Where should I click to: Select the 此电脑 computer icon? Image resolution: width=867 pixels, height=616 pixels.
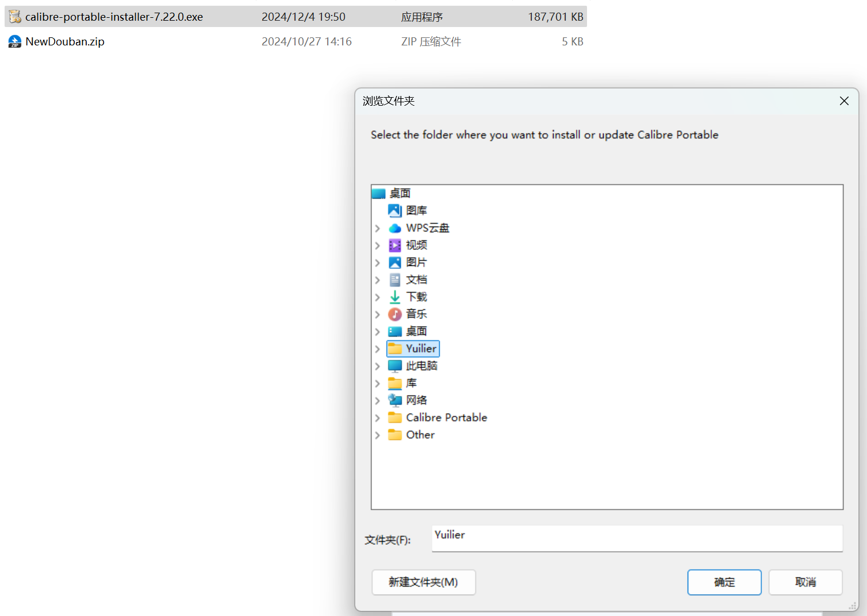pos(394,366)
